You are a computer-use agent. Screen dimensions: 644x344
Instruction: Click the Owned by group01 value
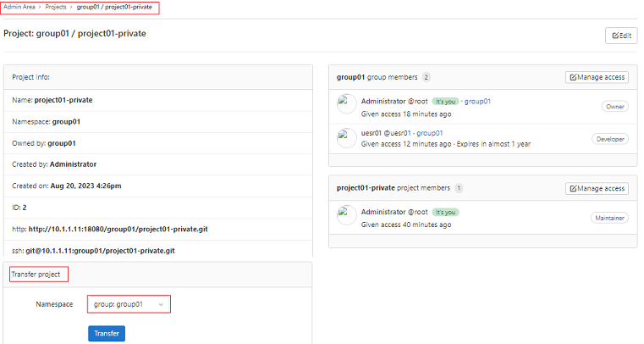[61, 143]
